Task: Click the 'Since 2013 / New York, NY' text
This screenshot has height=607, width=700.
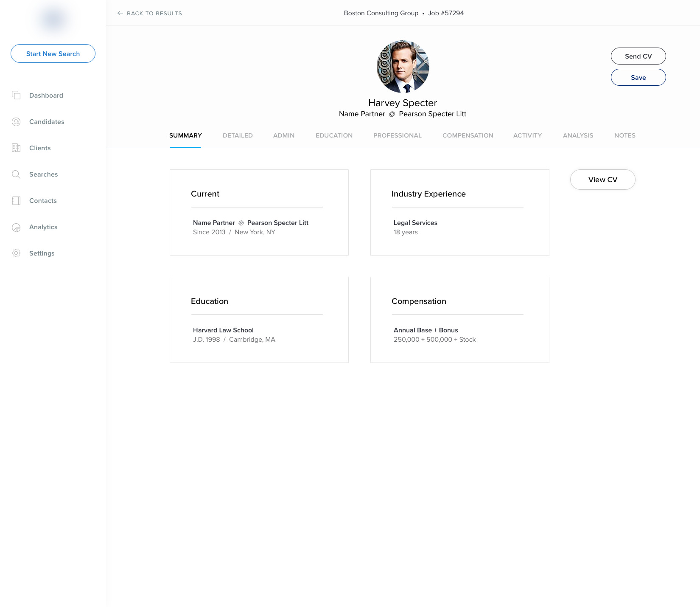Action: (x=234, y=232)
